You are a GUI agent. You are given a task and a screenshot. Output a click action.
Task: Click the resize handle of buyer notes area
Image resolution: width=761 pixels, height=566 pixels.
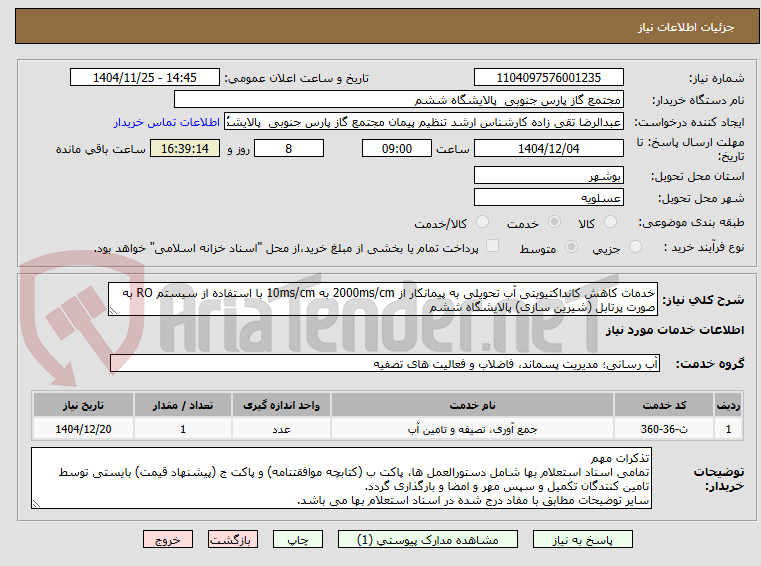(36, 504)
